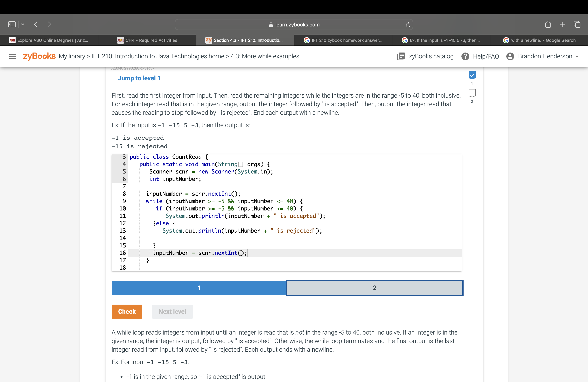
Task: Select level 1 on the progress bar
Action: coord(199,288)
